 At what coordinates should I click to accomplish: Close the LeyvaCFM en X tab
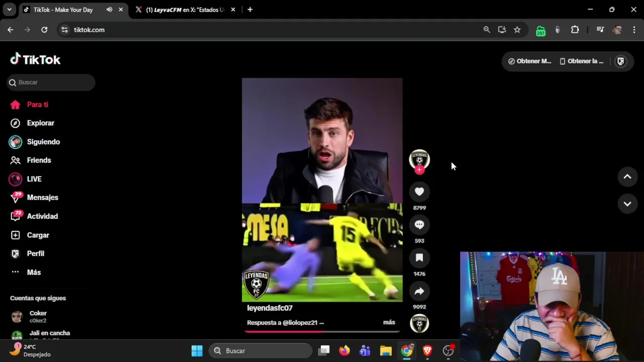point(233,10)
